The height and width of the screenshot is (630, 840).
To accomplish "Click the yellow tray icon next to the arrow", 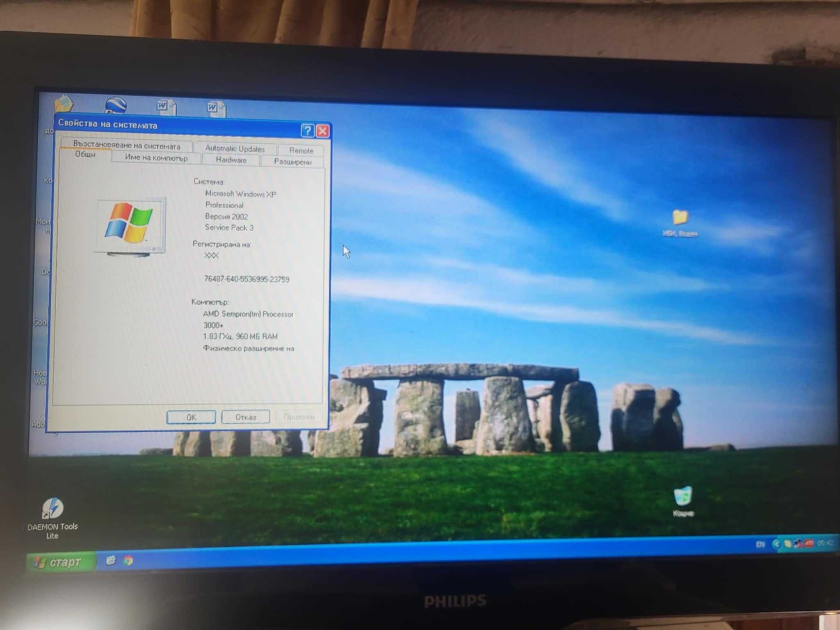I will click(787, 544).
